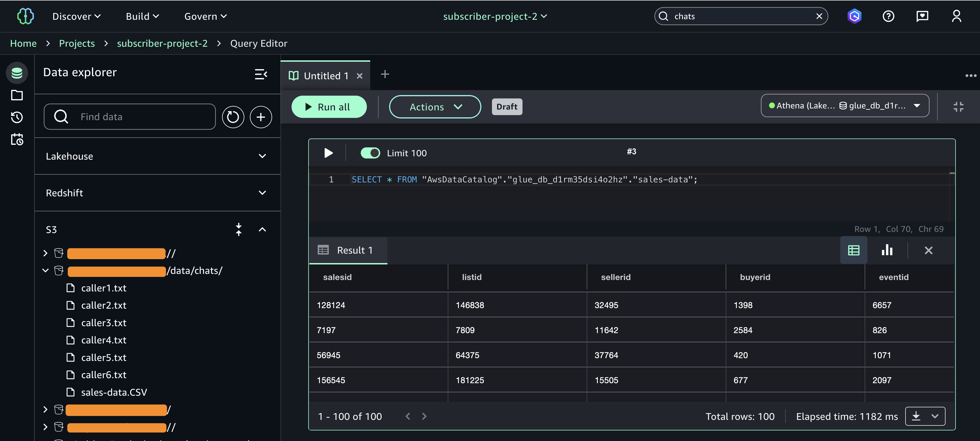This screenshot has width=980, height=441.
Task: Switch results to chart view
Action: tap(887, 250)
